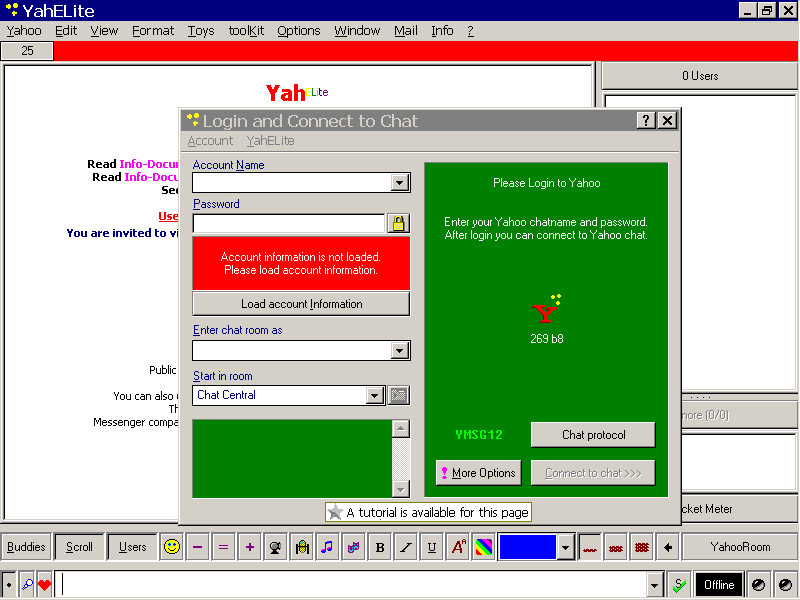This screenshot has width=800, height=600.
Task: Open the Options menu
Action: 298,31
